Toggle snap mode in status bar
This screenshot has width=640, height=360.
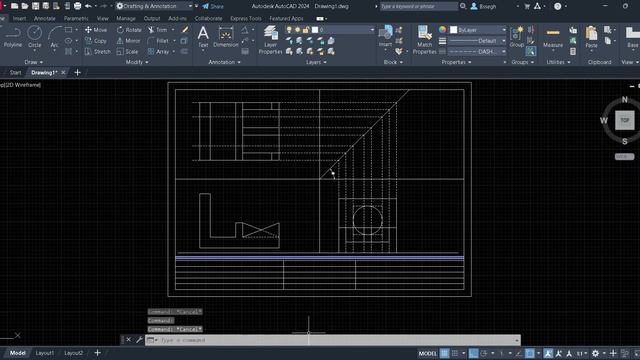[x=455, y=353]
